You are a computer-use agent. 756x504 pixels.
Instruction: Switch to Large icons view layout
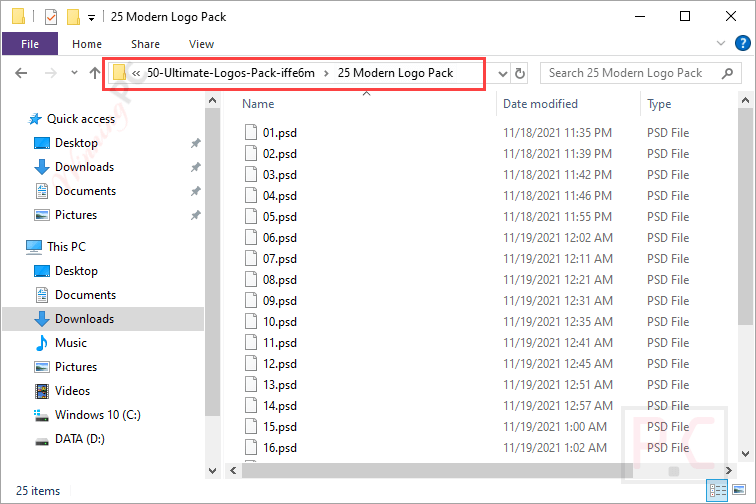[739, 490]
